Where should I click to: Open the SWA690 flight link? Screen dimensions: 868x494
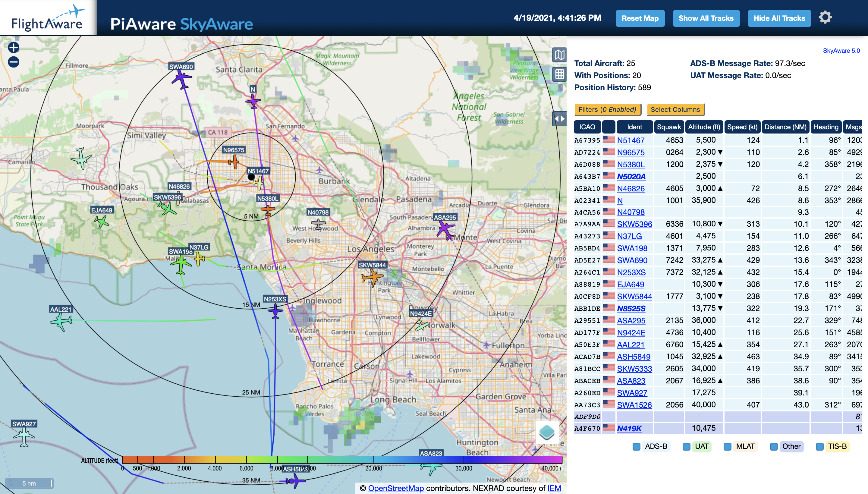(x=632, y=261)
